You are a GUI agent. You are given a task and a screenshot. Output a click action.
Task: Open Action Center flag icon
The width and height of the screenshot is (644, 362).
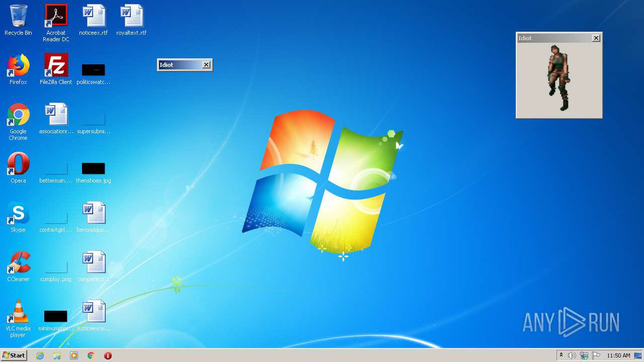click(596, 355)
